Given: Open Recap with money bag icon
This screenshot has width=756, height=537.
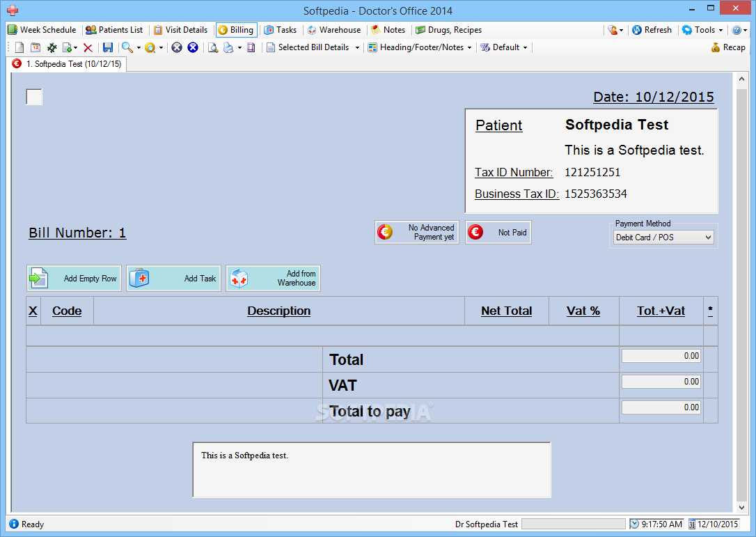Looking at the screenshot, I should point(729,47).
